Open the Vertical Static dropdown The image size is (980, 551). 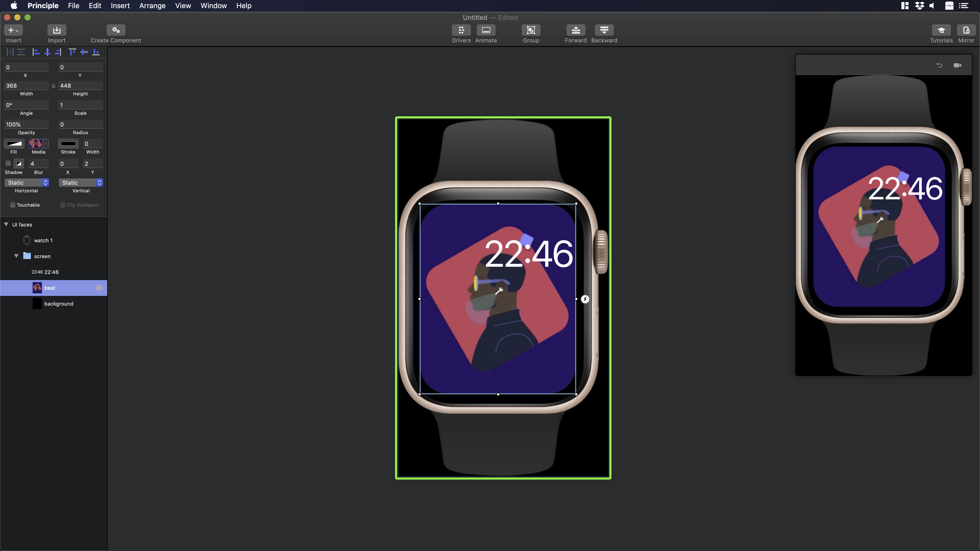(81, 183)
